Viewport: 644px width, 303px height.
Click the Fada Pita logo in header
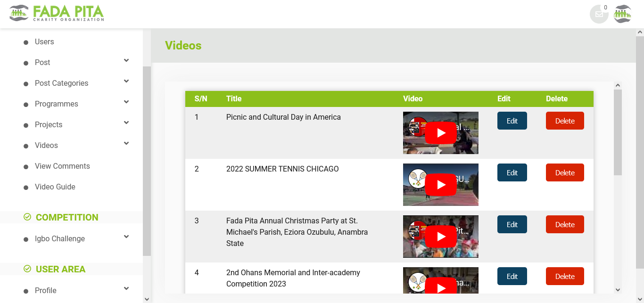pyautogui.click(x=57, y=13)
